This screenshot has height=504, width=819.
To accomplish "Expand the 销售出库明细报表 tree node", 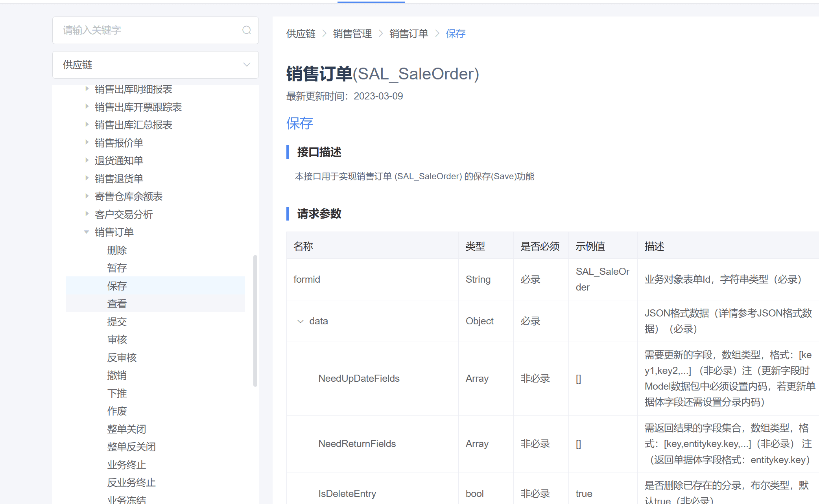I will point(87,89).
